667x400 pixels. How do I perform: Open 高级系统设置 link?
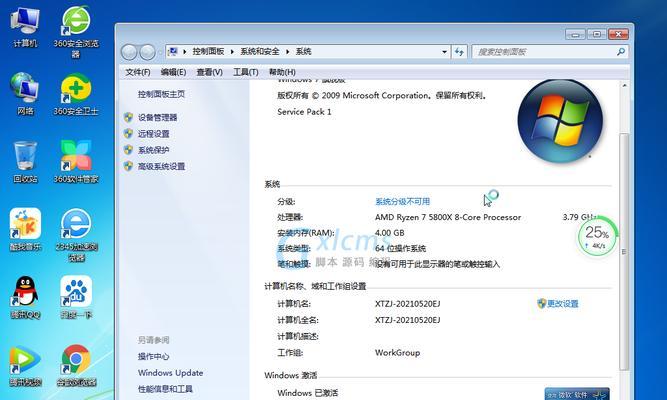161,166
